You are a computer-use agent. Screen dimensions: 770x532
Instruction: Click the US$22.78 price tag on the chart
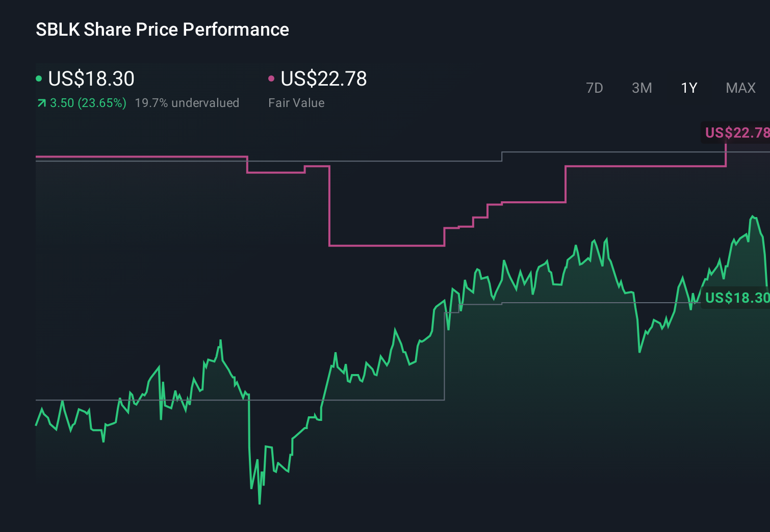click(x=737, y=133)
